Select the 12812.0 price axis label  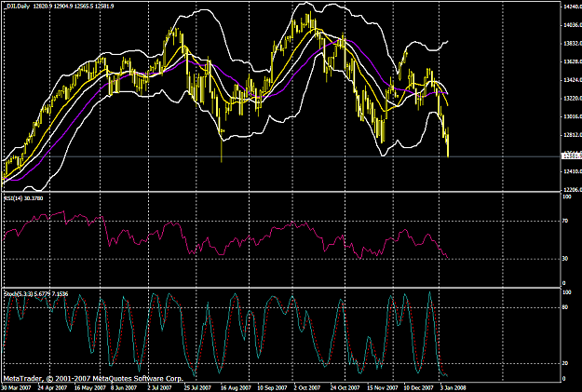[573, 135]
